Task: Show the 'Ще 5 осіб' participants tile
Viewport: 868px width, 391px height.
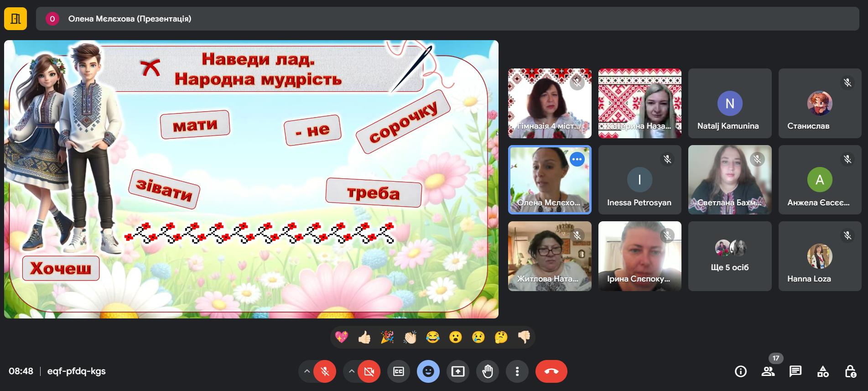Action: 729,256
